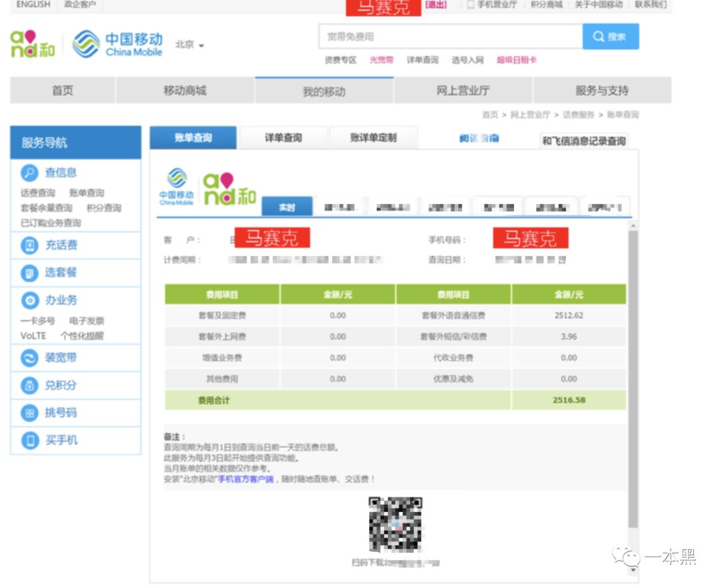Open the 我的移动 navigation item
The height and width of the screenshot is (588, 720).
tap(324, 91)
